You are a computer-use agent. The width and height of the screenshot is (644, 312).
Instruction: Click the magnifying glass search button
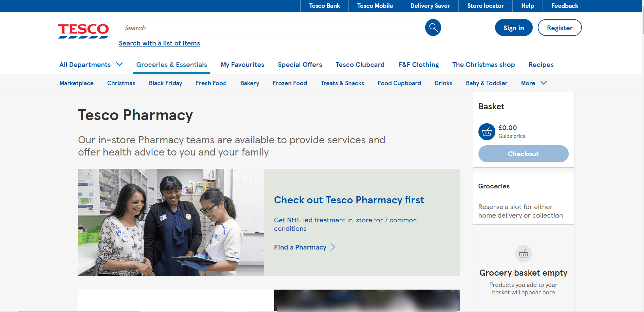coord(433,27)
